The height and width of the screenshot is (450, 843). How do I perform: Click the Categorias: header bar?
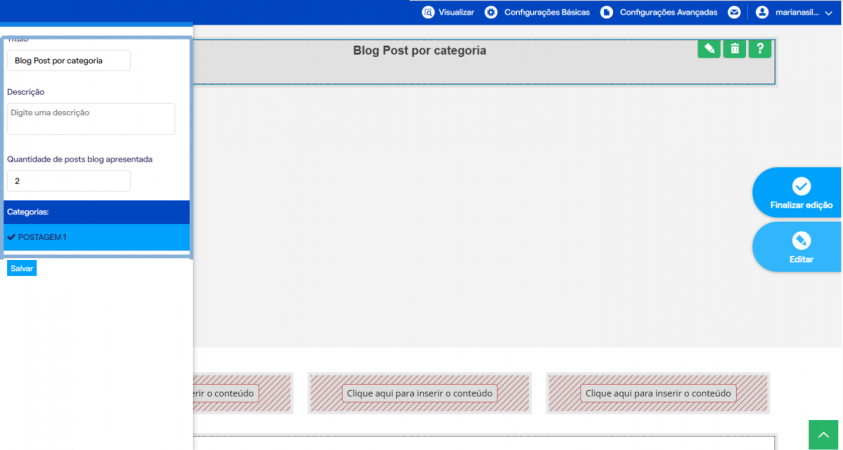pyautogui.click(x=97, y=212)
